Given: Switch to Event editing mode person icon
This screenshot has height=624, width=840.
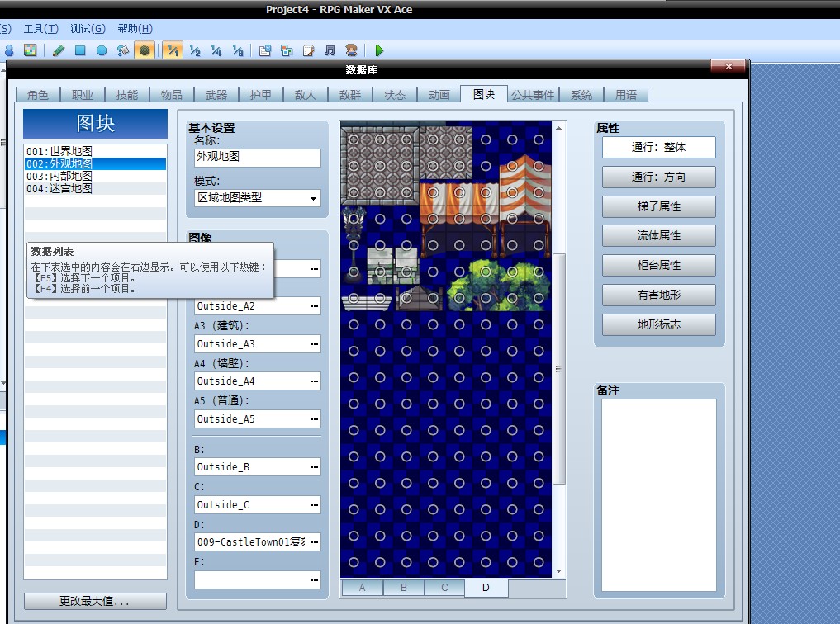Looking at the screenshot, I should point(9,50).
